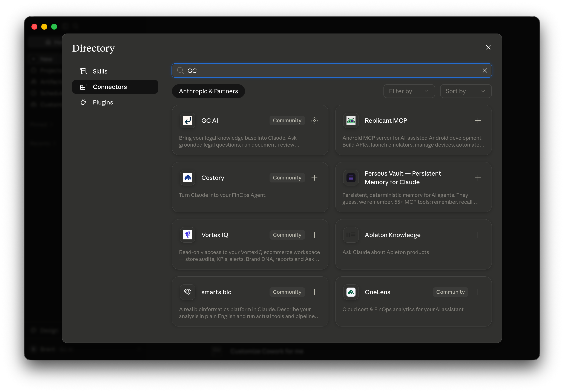Viewport: 564px width, 392px height.
Task: Click Community badge on Costory
Action: (287, 178)
